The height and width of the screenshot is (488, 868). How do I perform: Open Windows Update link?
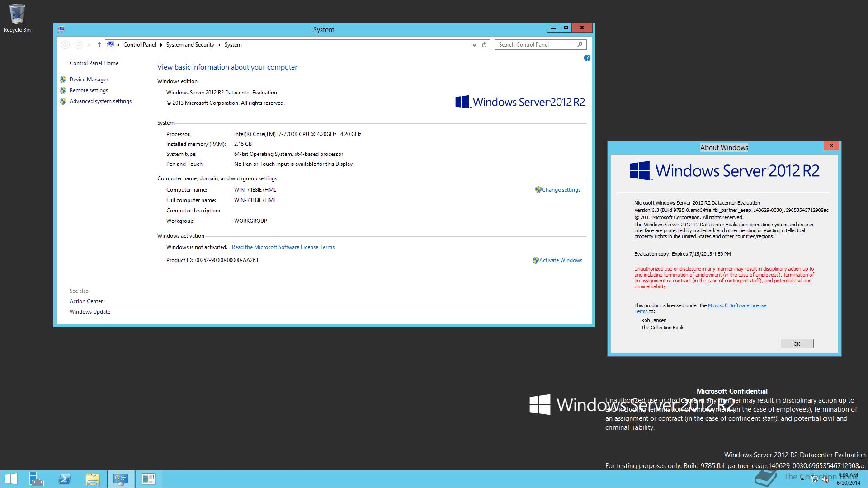pyautogui.click(x=90, y=312)
